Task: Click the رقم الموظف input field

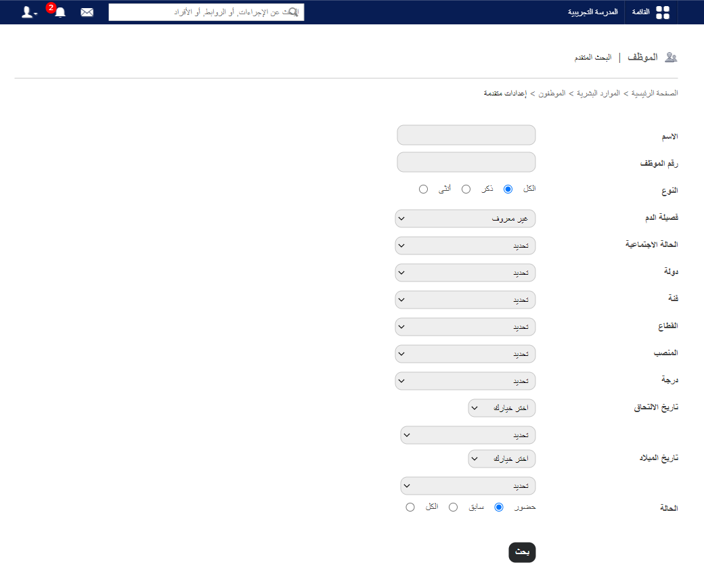Action: (466, 162)
